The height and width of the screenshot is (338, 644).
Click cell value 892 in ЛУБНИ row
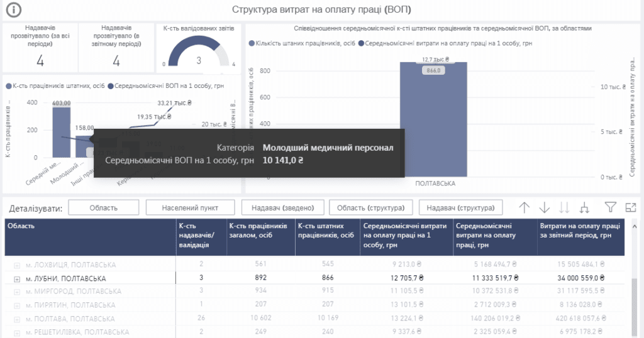[x=261, y=278]
